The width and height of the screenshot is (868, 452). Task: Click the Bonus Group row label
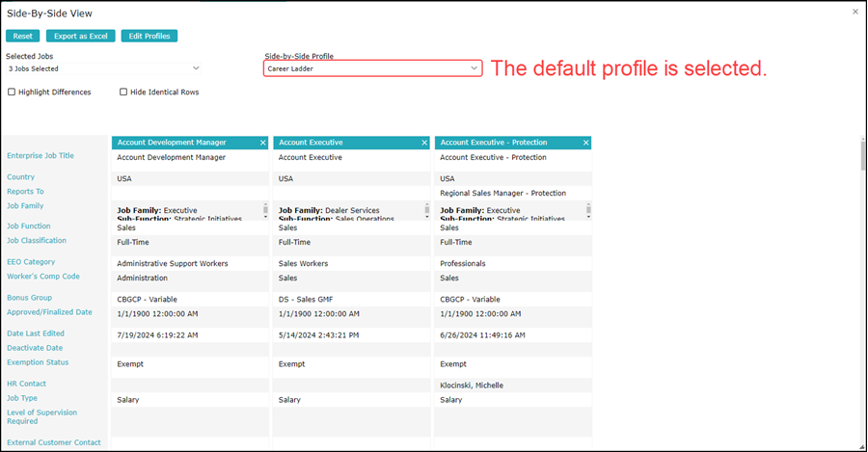29,298
